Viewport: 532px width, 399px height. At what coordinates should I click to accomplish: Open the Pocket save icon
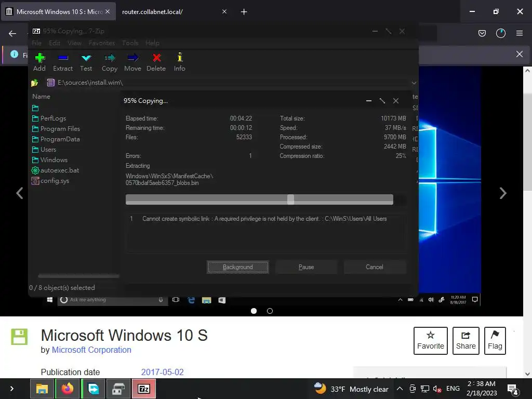[482, 33]
